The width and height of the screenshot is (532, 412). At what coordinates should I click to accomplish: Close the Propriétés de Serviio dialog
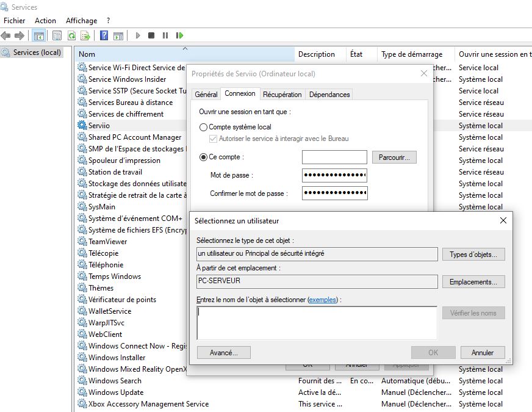tap(424, 73)
